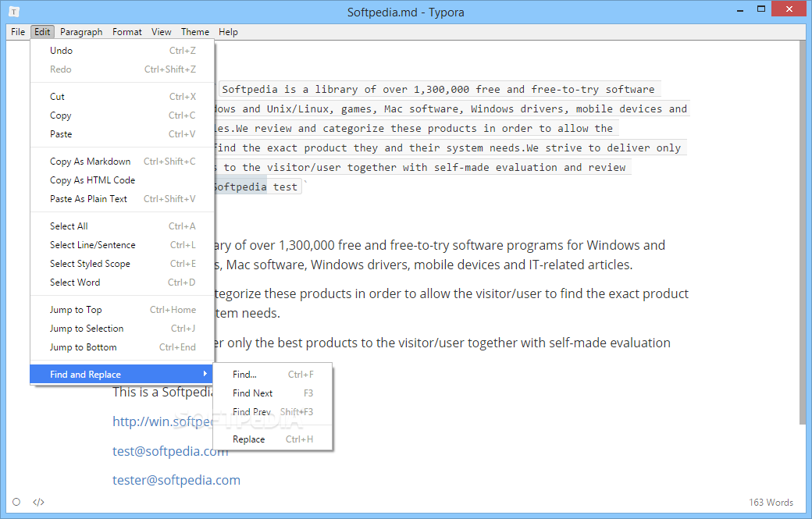
Task: Open the Format menu
Action: [126, 31]
